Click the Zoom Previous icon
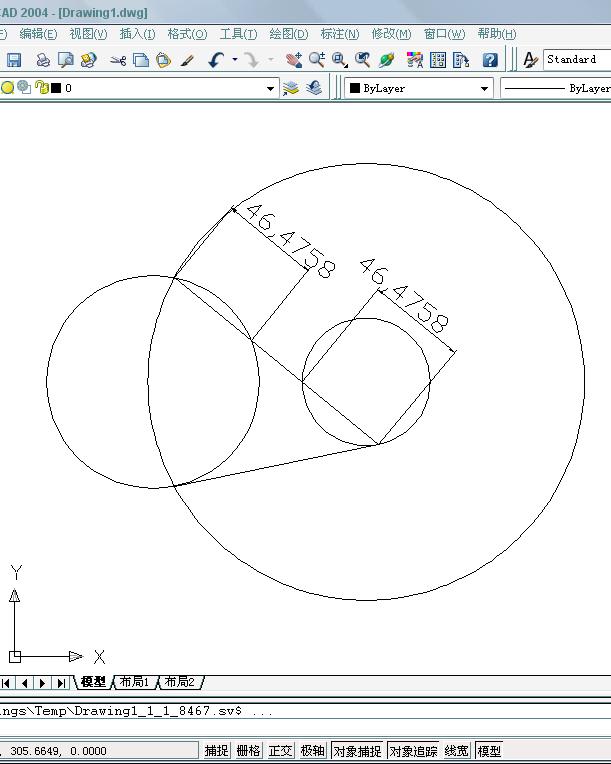Screen dimensions: 611x764 pyautogui.click(x=363, y=60)
